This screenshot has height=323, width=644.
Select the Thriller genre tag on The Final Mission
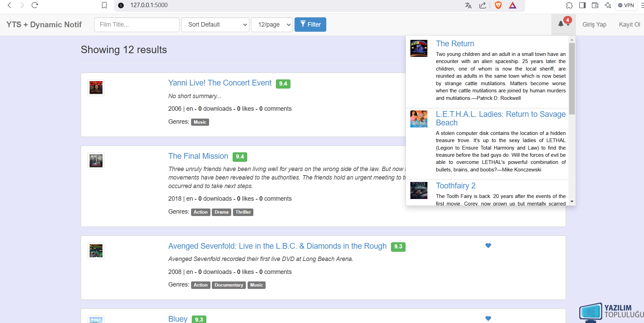(x=243, y=212)
